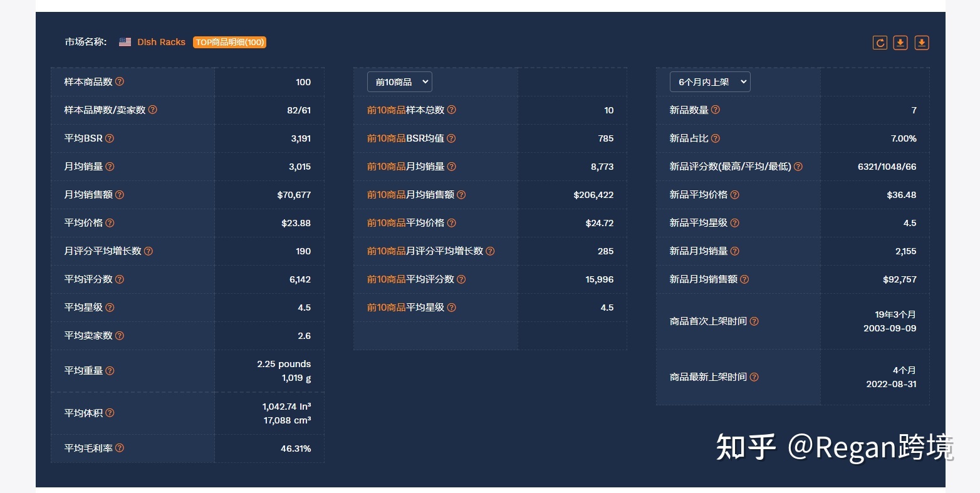Click the US flag icon before Dish Racks
Screen dimensions: 980x493
click(x=125, y=42)
